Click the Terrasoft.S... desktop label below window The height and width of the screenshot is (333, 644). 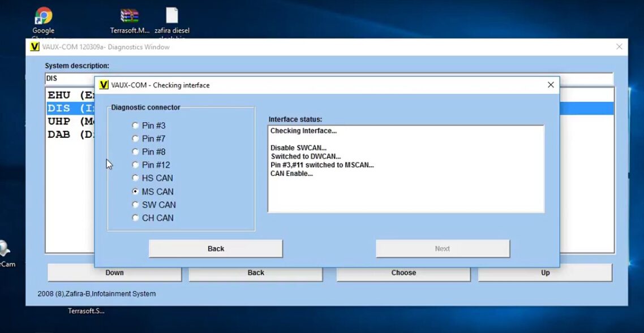point(86,311)
